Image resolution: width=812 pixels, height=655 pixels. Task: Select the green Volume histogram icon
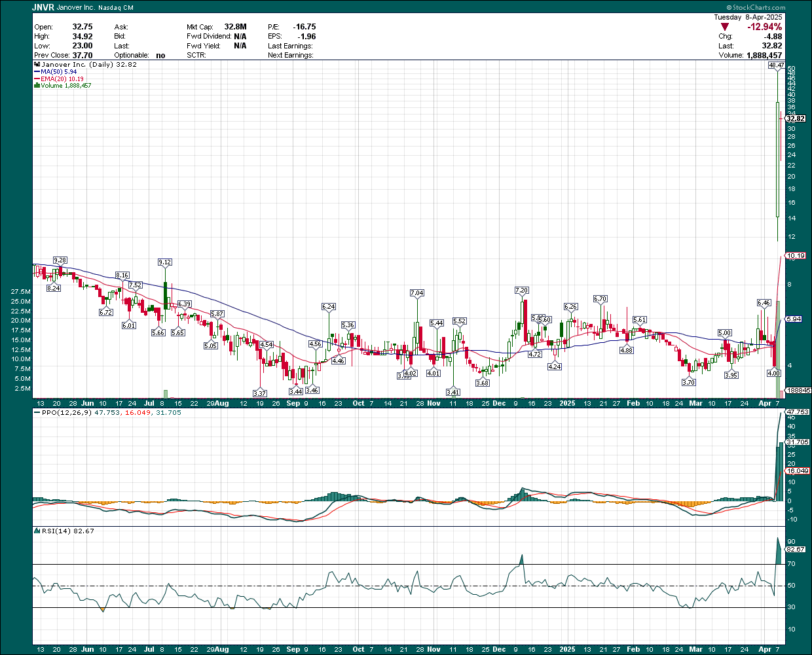pos(37,85)
